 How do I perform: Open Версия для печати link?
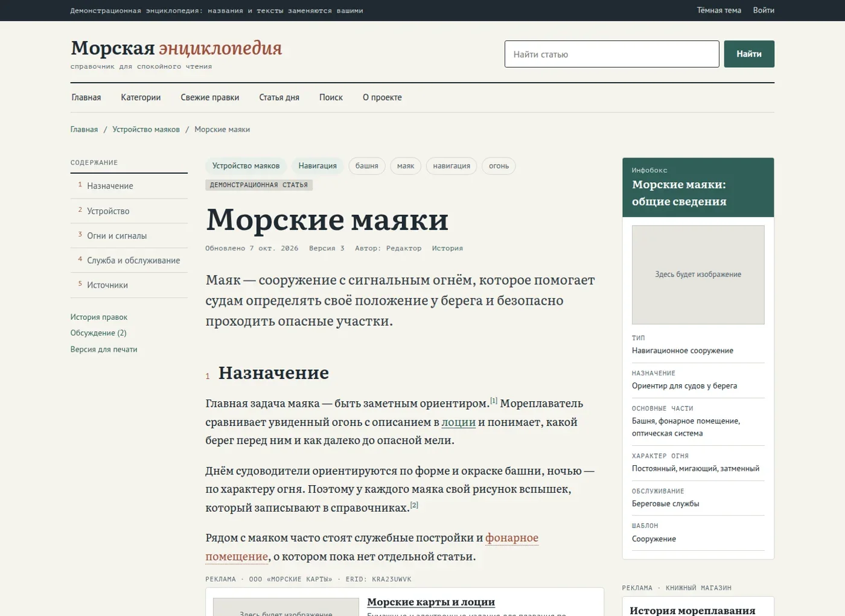coord(104,349)
